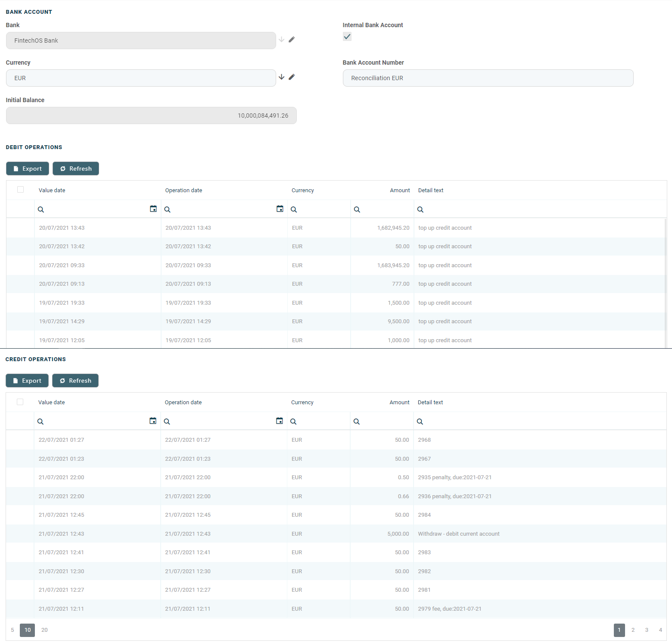
Task: Open calendar picker for Credit Operation date filter
Action: pyautogui.click(x=279, y=421)
